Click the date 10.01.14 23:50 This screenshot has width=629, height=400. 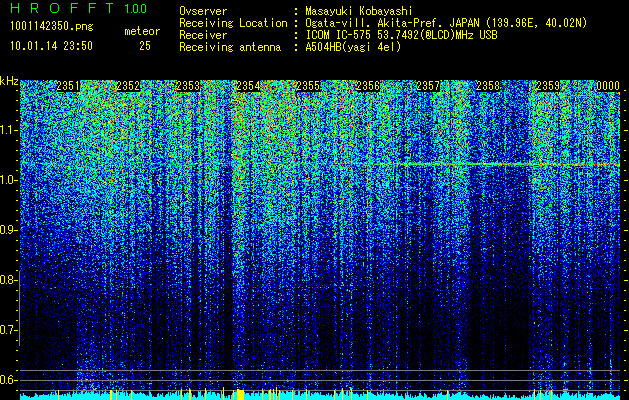(x=51, y=46)
